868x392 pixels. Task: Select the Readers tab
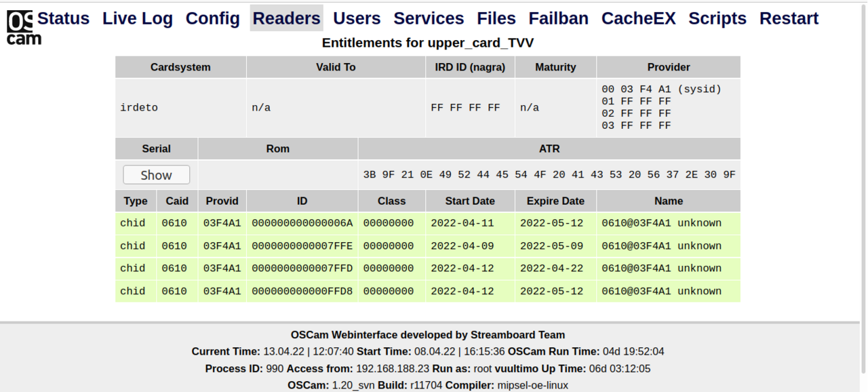286,18
